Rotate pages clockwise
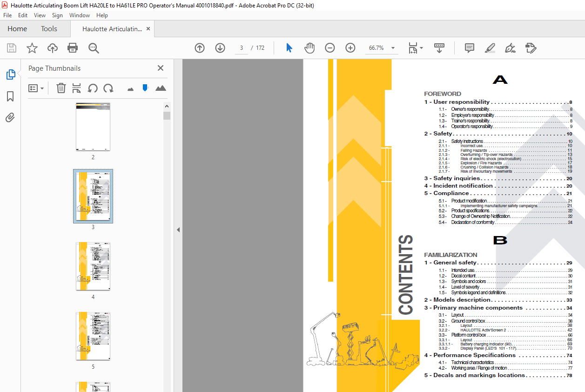Viewport: 585px width, 392px height. click(108, 88)
